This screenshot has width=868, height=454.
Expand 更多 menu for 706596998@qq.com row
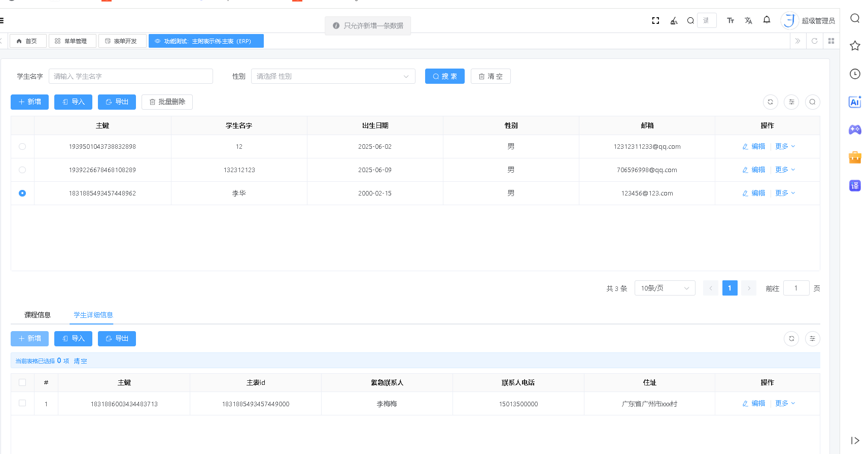785,170
